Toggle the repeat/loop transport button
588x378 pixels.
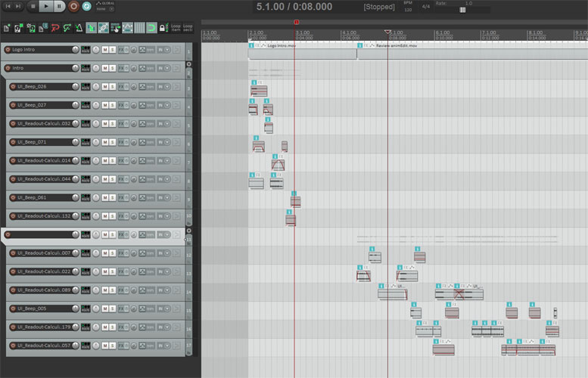point(87,6)
